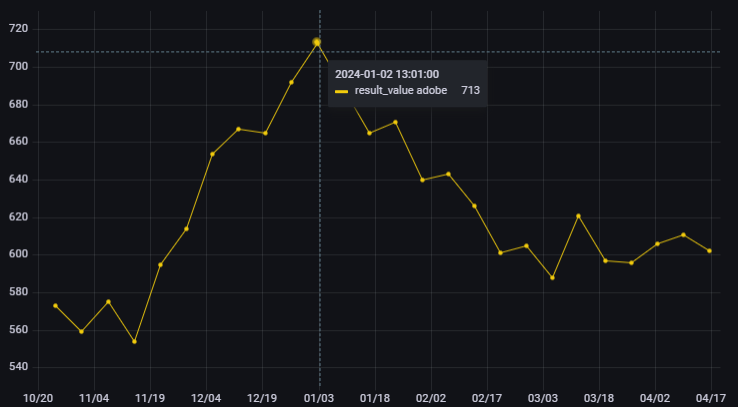Screen dimensions: 738x407
Task: Click the 04/02 date label on the x-axis
Action: [x=655, y=399]
